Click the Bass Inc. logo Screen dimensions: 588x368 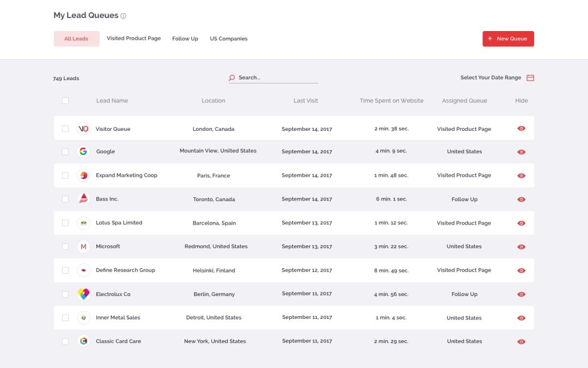pos(83,198)
